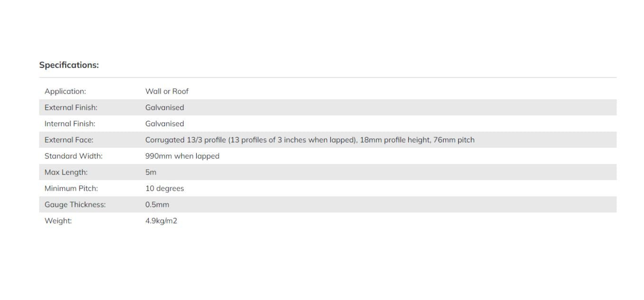Select the 10 degrees value
The width and height of the screenshot is (644, 300).
[x=164, y=188]
